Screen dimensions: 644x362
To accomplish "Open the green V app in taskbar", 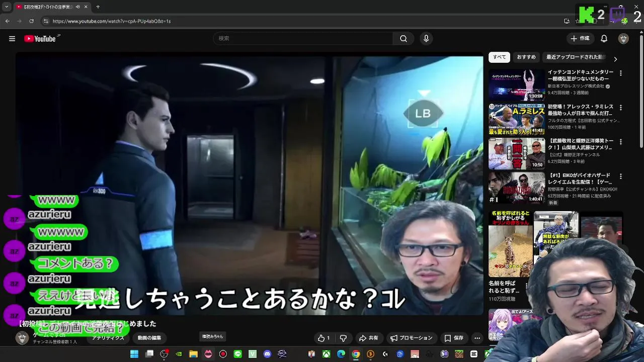I will pos(253,354).
